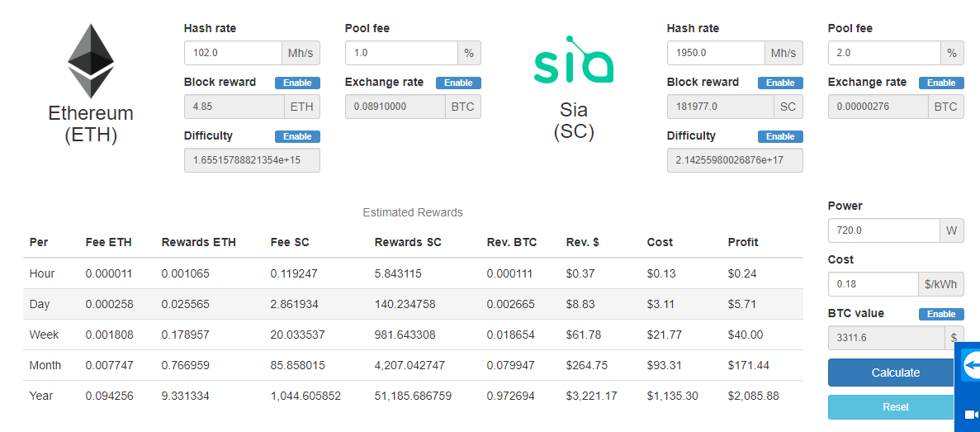Enable the BTC value field
This screenshot has width=980, height=432.
pyautogui.click(x=941, y=314)
